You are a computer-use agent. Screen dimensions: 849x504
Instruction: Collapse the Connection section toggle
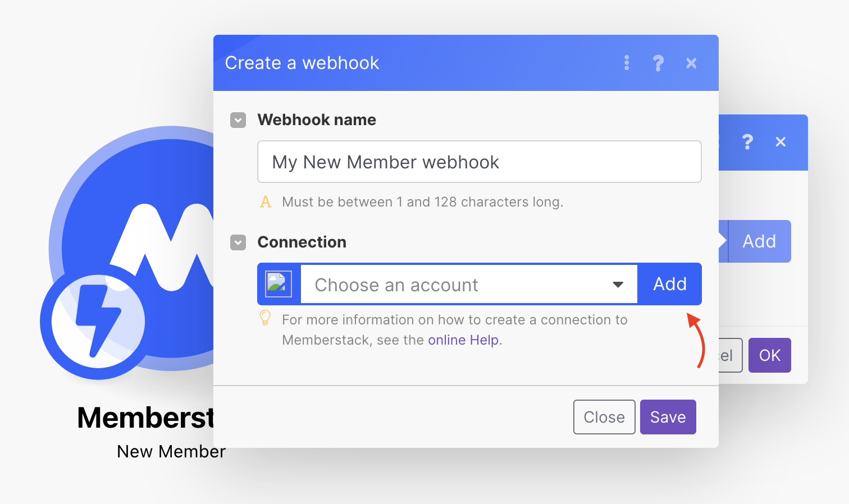(x=238, y=242)
